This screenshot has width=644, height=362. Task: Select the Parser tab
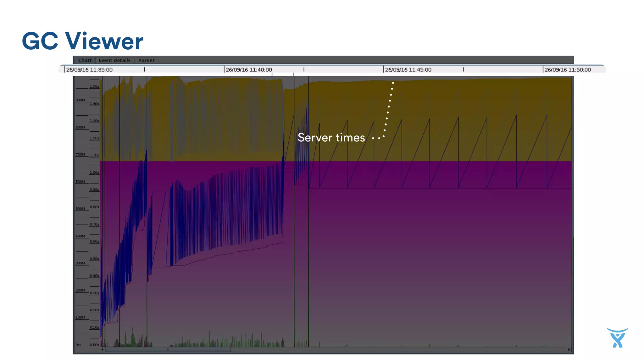pyautogui.click(x=146, y=60)
